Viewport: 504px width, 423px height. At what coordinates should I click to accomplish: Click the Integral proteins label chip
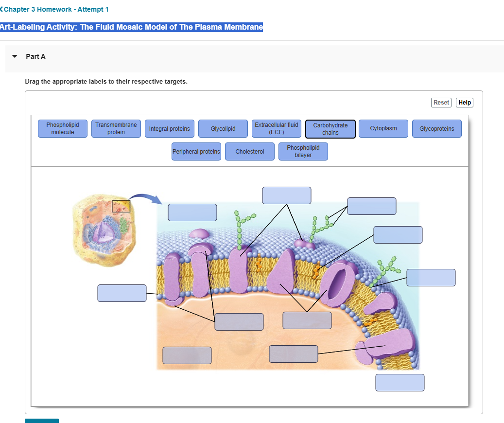pos(169,128)
